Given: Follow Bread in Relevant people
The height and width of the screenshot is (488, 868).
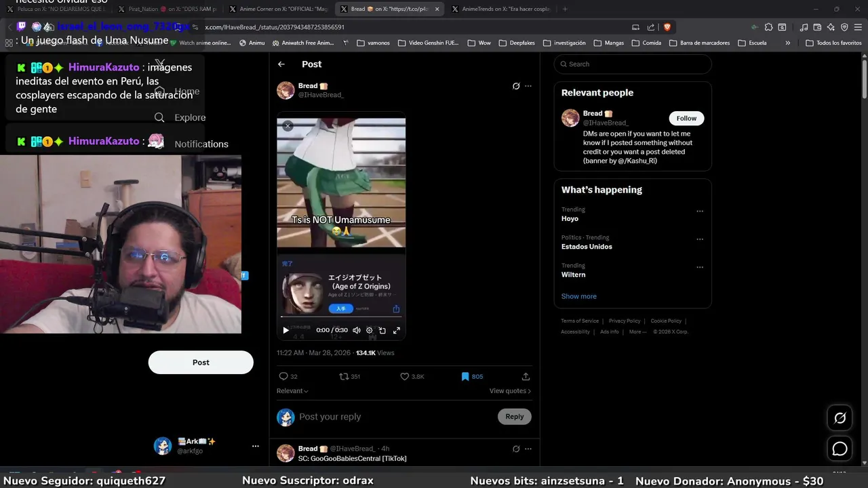Looking at the screenshot, I should [x=686, y=118].
